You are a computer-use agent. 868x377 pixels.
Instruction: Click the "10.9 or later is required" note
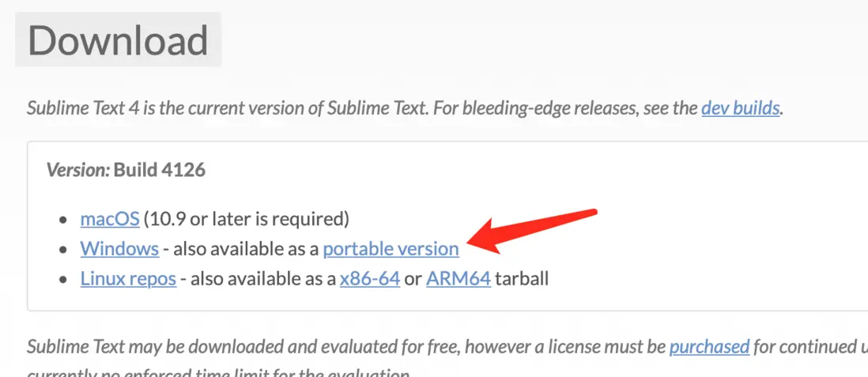247,218
